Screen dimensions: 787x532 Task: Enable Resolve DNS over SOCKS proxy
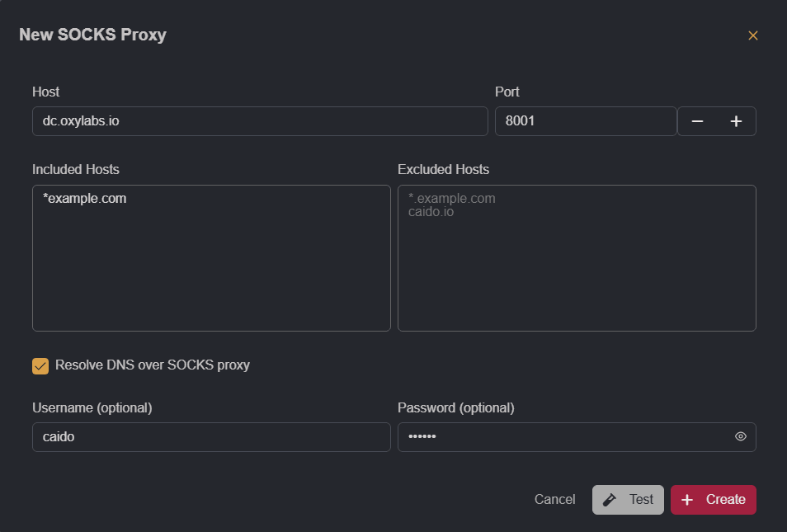point(40,365)
